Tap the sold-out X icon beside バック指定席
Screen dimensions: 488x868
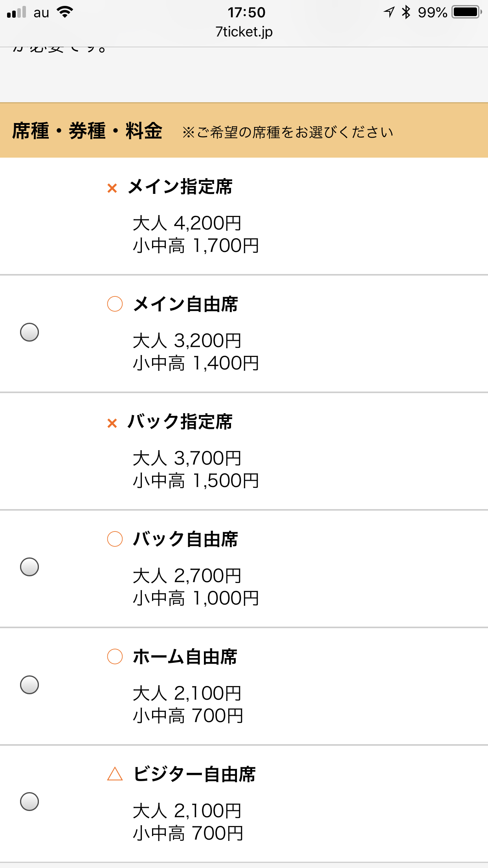click(112, 423)
